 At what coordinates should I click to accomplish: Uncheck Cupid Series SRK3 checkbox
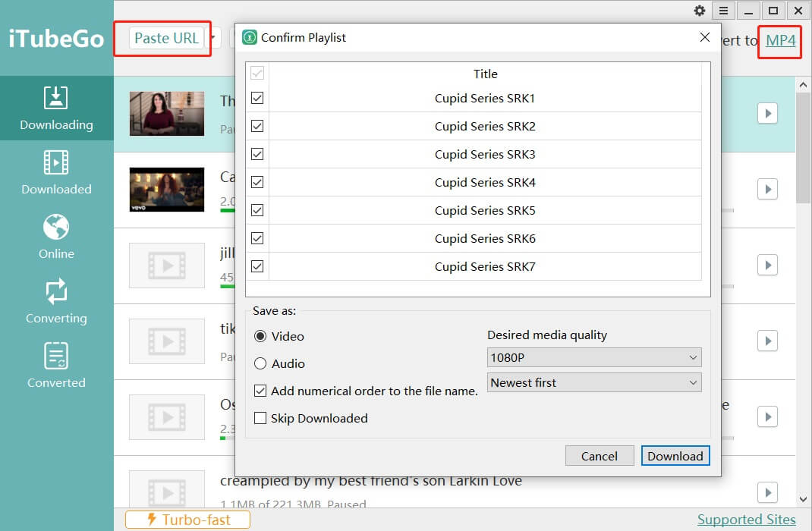tap(257, 154)
